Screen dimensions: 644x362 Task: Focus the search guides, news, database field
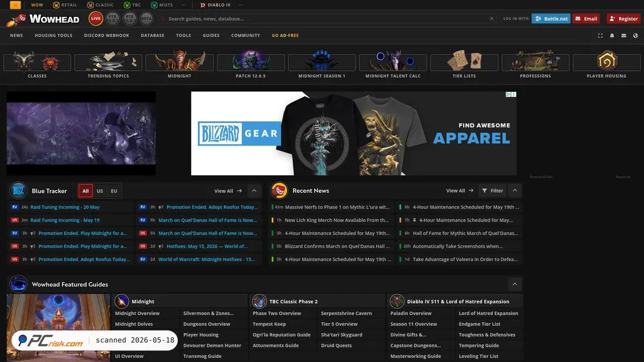point(327,19)
